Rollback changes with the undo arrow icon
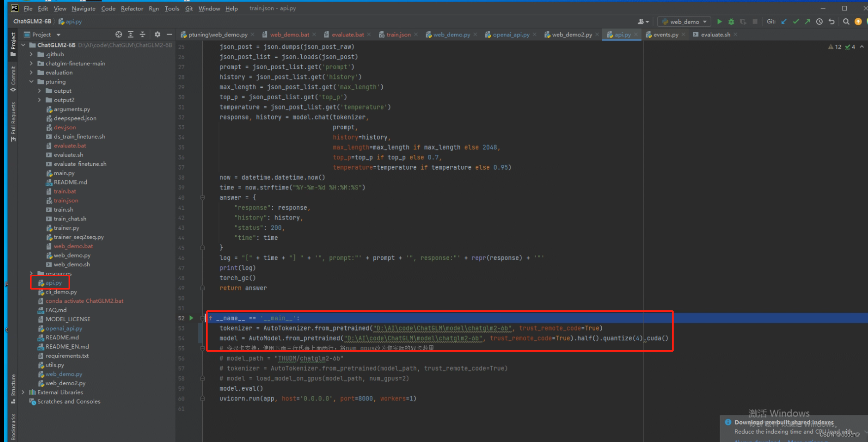868x442 pixels. 832,22
